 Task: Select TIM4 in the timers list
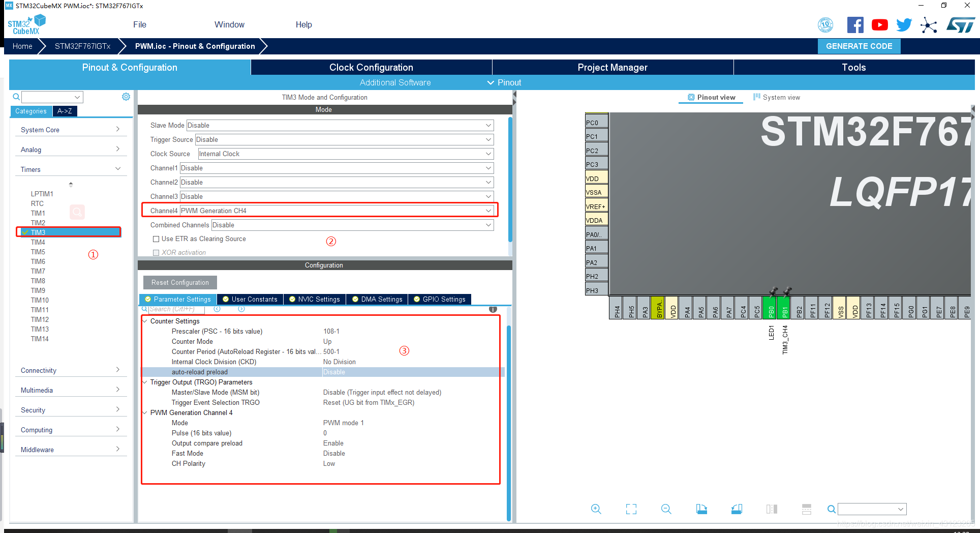pyautogui.click(x=38, y=242)
